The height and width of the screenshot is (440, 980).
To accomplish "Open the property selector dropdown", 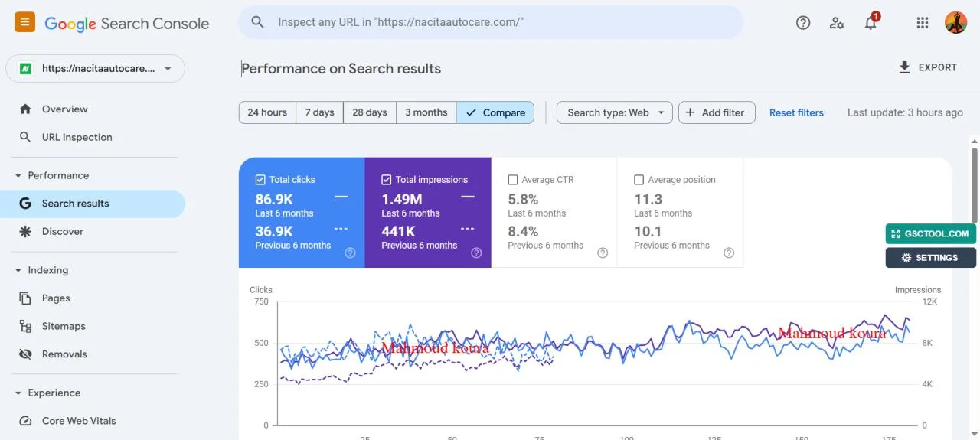I will coord(96,68).
